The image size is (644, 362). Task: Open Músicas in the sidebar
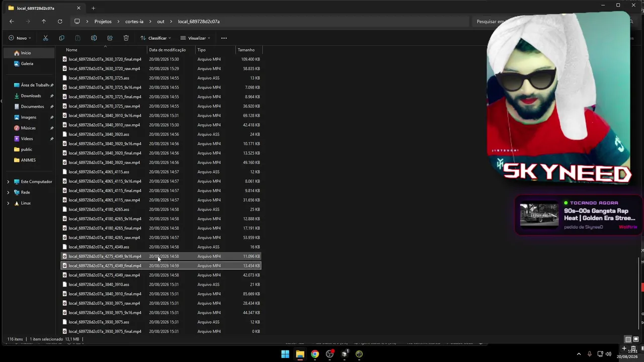point(29,128)
